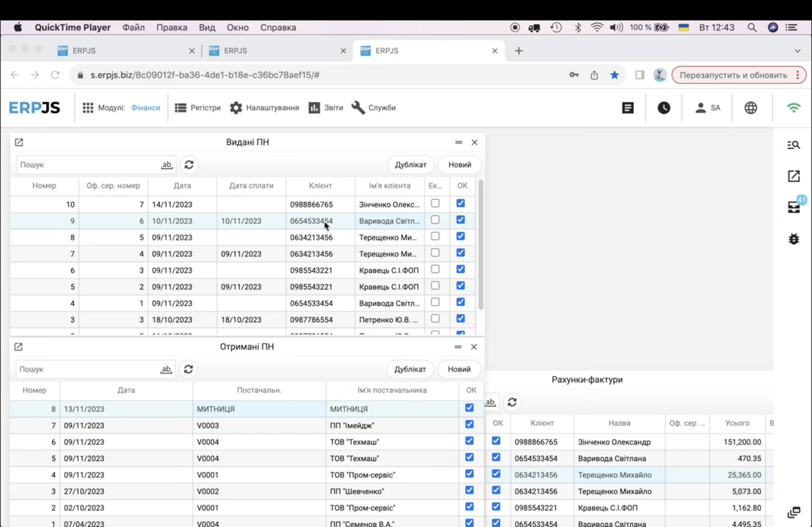This screenshot has height=527, width=812.
Task: Toggle ab match option in Видані ПН search
Action: (166, 165)
